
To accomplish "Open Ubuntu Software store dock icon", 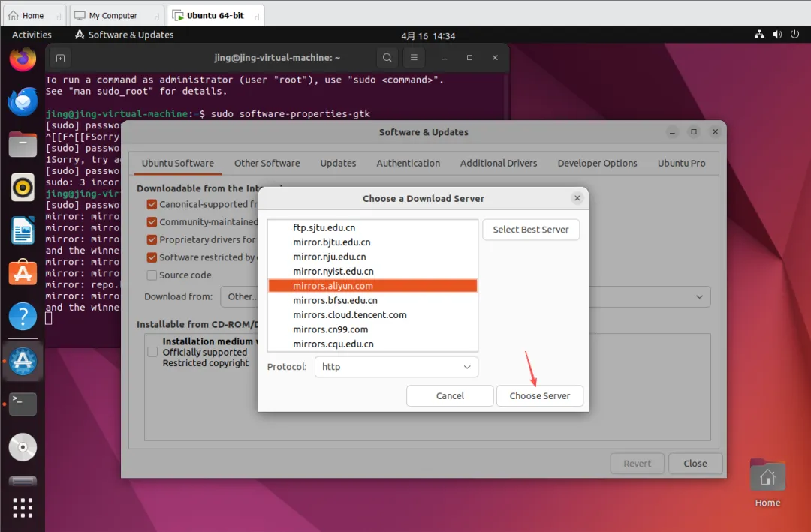I will (23, 272).
